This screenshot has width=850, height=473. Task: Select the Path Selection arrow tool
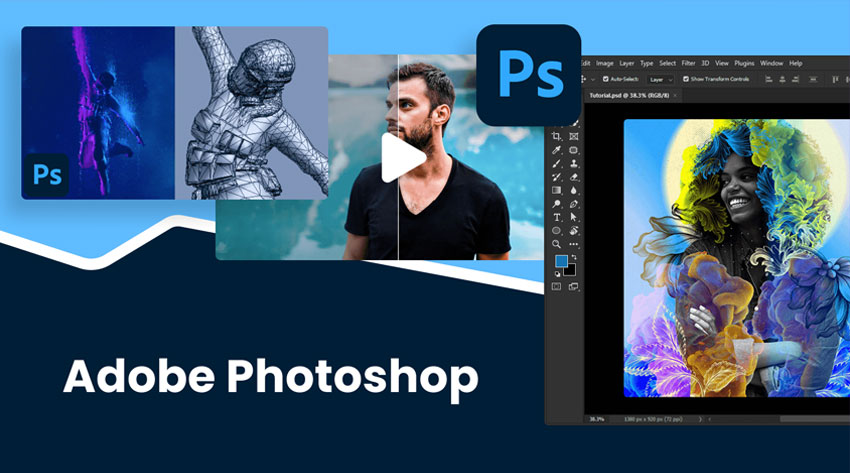[x=574, y=217]
